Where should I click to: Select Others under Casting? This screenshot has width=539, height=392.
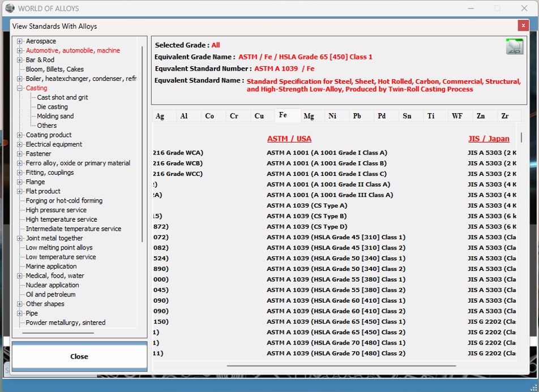pos(47,126)
